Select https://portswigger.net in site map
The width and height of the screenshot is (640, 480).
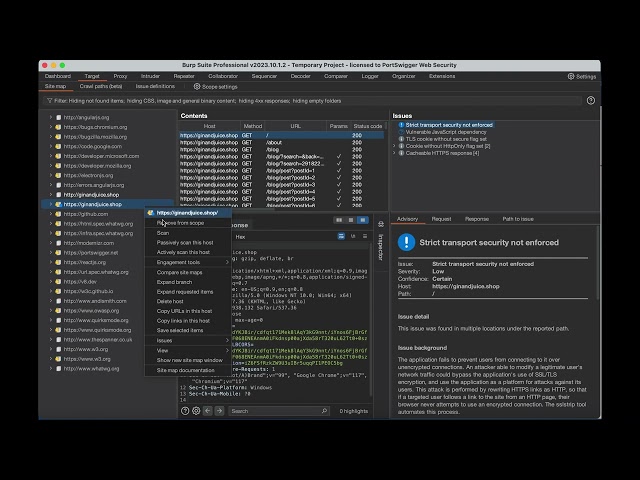[x=91, y=253]
